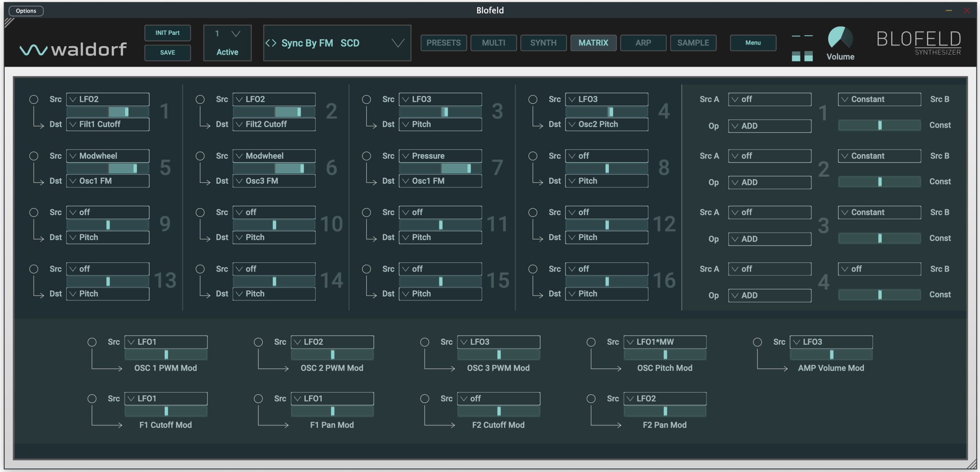
Task: Open the ARP tab
Action: (643, 43)
